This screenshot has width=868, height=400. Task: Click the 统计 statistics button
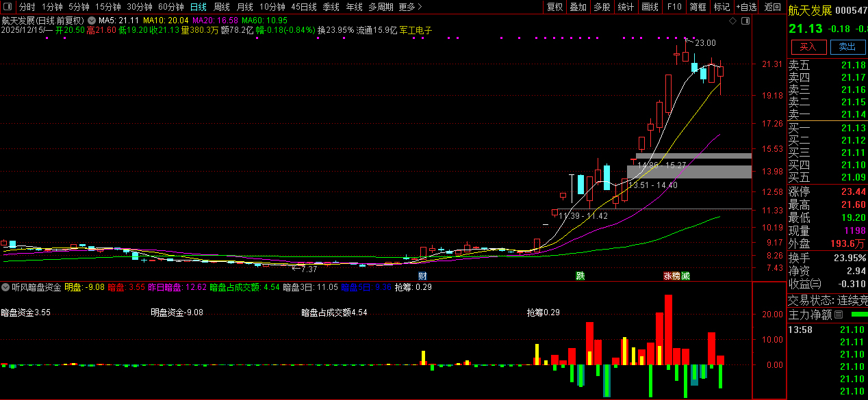pos(626,7)
